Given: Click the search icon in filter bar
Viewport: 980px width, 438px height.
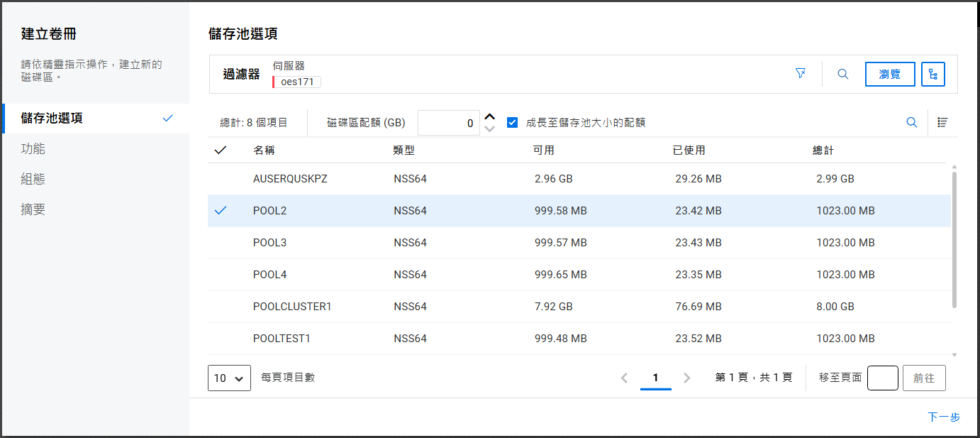Looking at the screenshot, I should point(842,74).
